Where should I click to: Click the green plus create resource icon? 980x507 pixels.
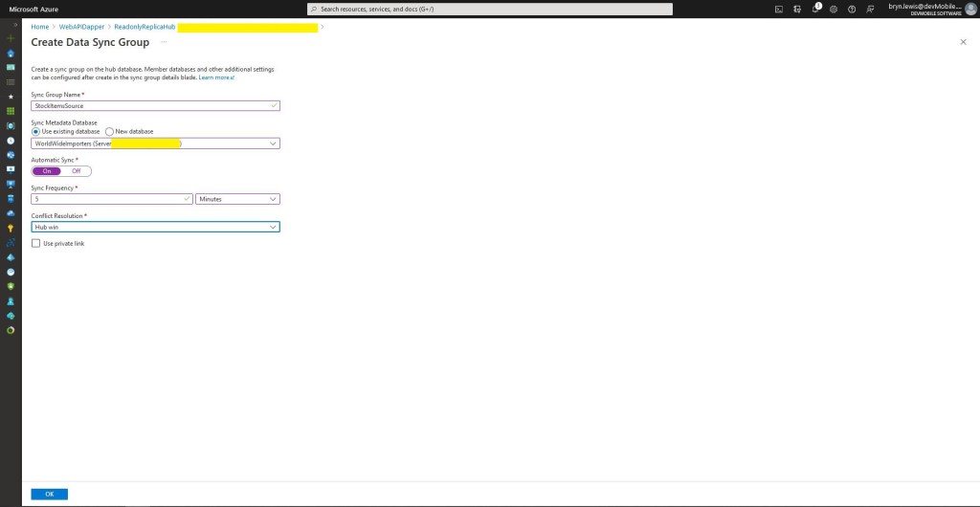point(11,37)
